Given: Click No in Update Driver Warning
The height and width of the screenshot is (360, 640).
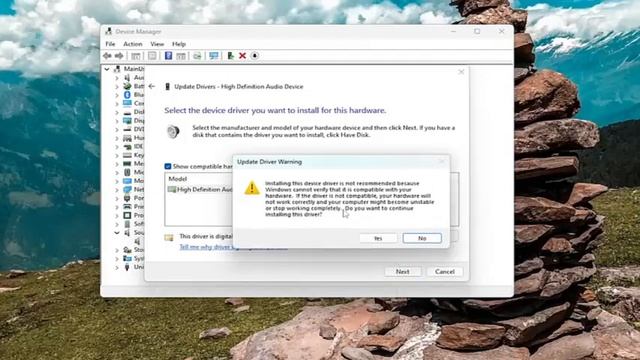Looking at the screenshot, I should coord(422,238).
